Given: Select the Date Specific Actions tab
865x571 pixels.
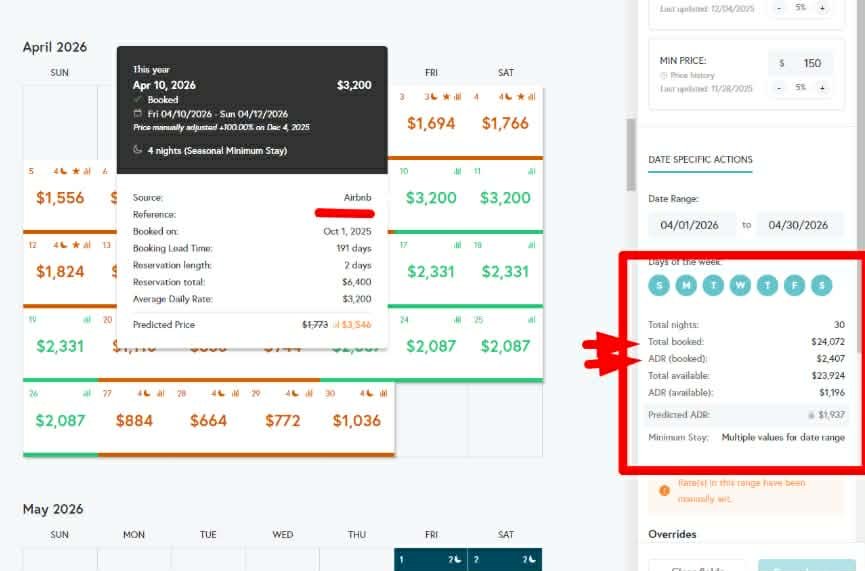Looking at the screenshot, I should (700, 159).
